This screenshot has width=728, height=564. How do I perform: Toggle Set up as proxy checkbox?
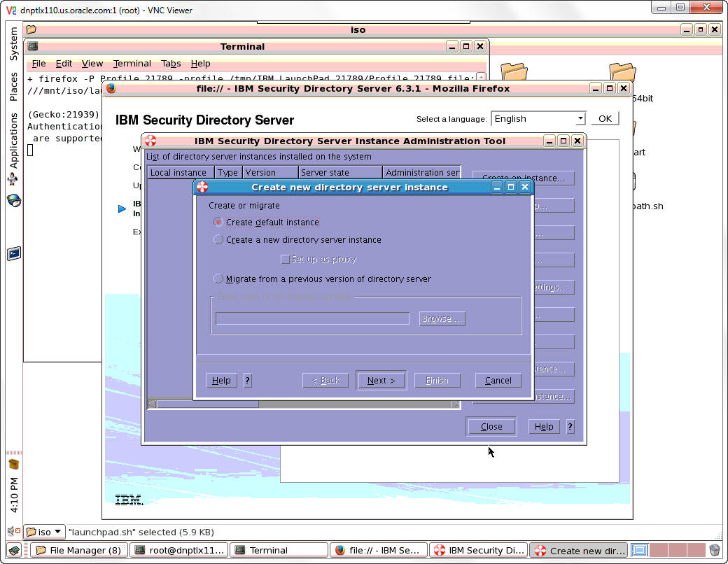[x=286, y=259]
